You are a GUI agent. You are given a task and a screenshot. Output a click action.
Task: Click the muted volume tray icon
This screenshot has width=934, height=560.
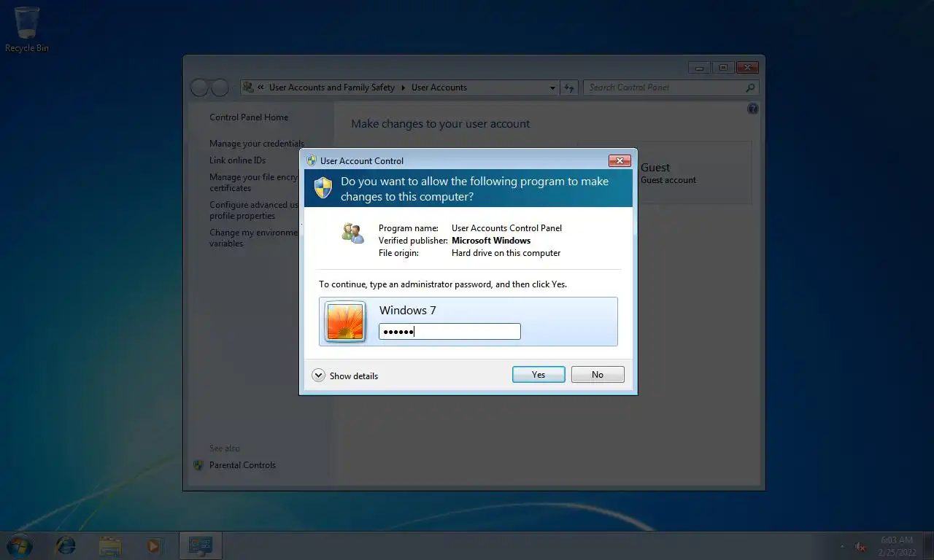pos(860,546)
